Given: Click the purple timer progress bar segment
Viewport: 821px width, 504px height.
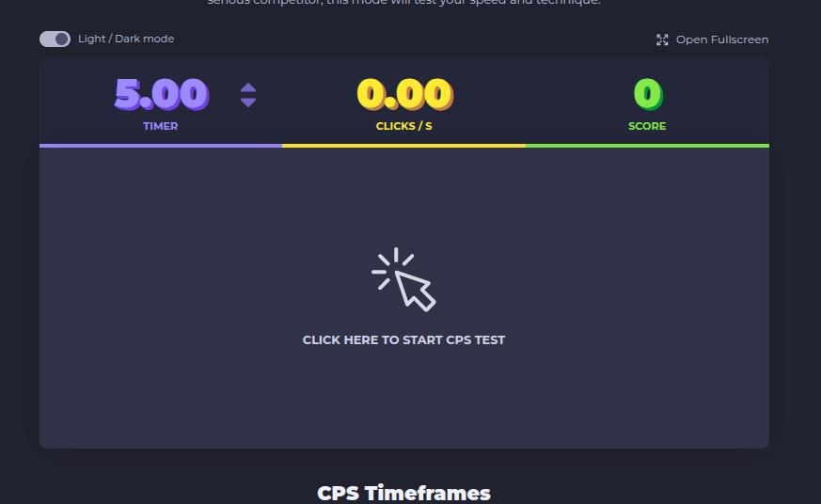Looking at the screenshot, I should 161,146.
